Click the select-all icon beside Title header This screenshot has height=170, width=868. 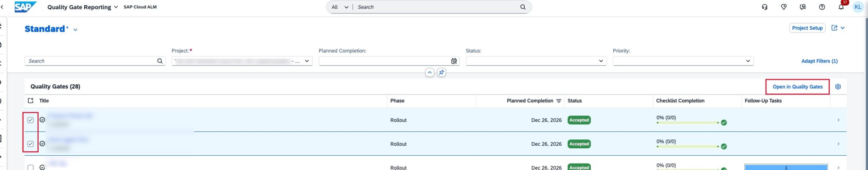[x=30, y=101]
